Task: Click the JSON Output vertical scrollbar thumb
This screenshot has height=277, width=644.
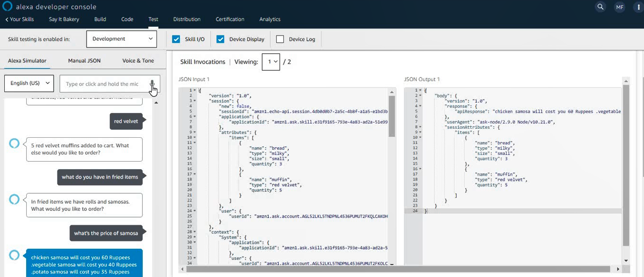Action: [x=626, y=165]
